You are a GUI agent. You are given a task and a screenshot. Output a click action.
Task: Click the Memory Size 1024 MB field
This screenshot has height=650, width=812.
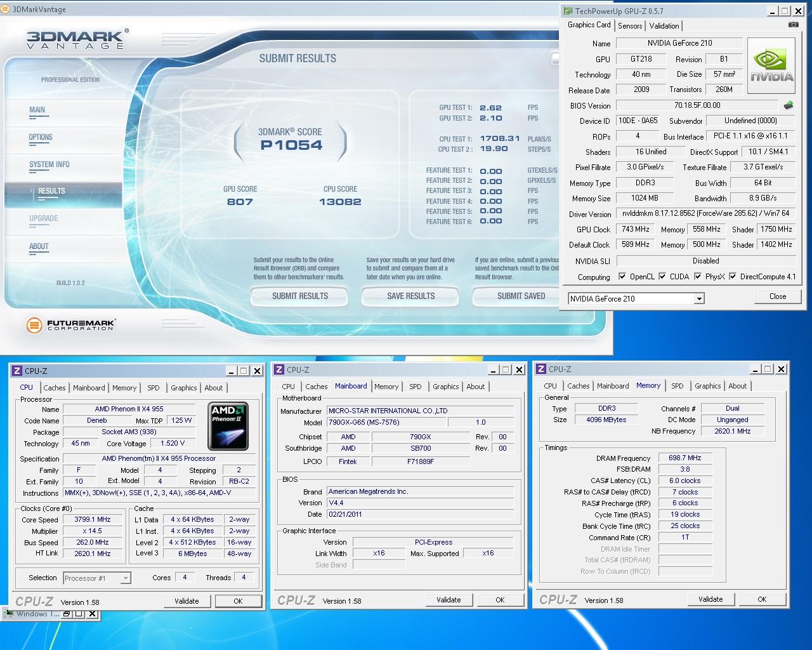pyautogui.click(x=644, y=198)
